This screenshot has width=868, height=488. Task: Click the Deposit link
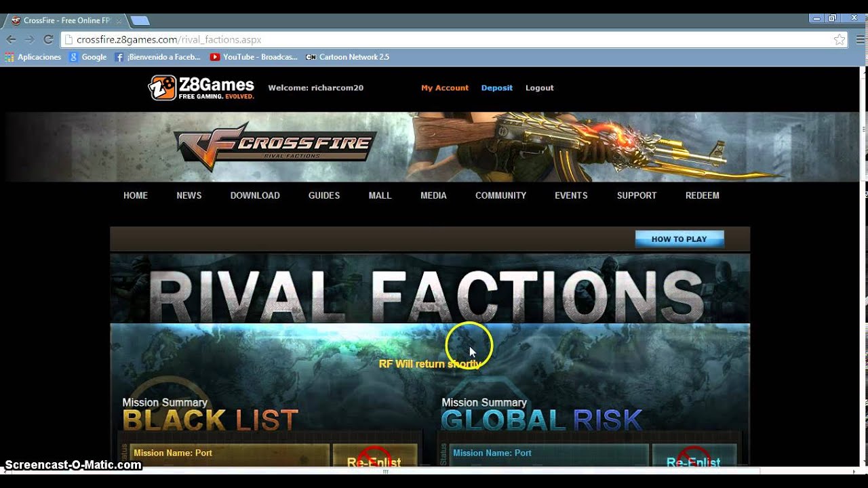[497, 87]
